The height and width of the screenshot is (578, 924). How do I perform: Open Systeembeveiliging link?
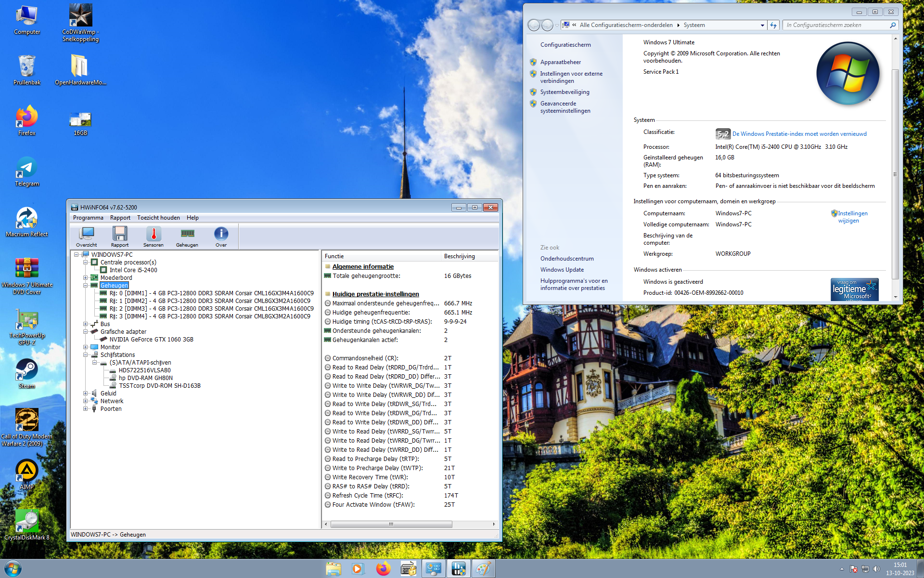coord(565,92)
